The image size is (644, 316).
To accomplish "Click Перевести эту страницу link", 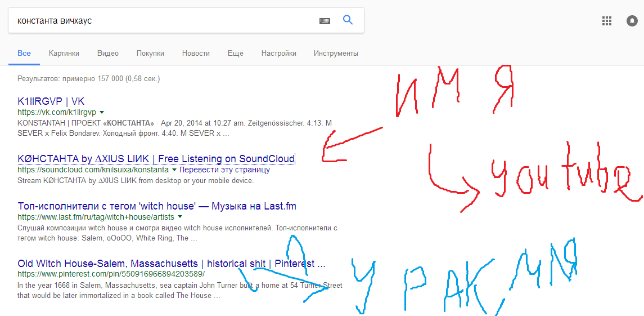I will (x=224, y=170).
